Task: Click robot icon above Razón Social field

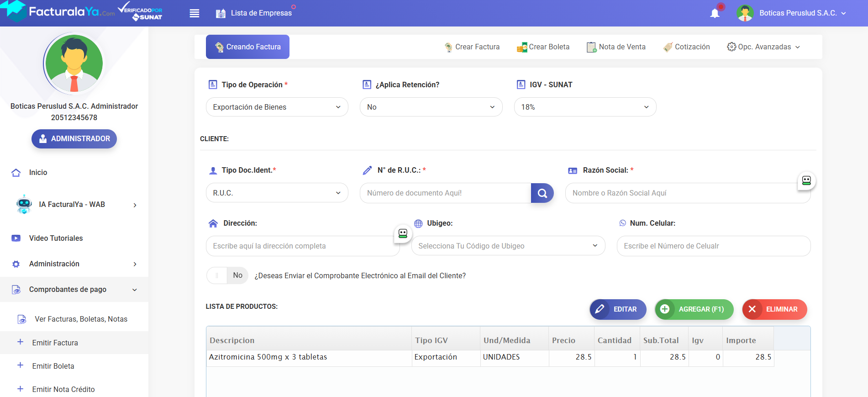Action: point(806,181)
